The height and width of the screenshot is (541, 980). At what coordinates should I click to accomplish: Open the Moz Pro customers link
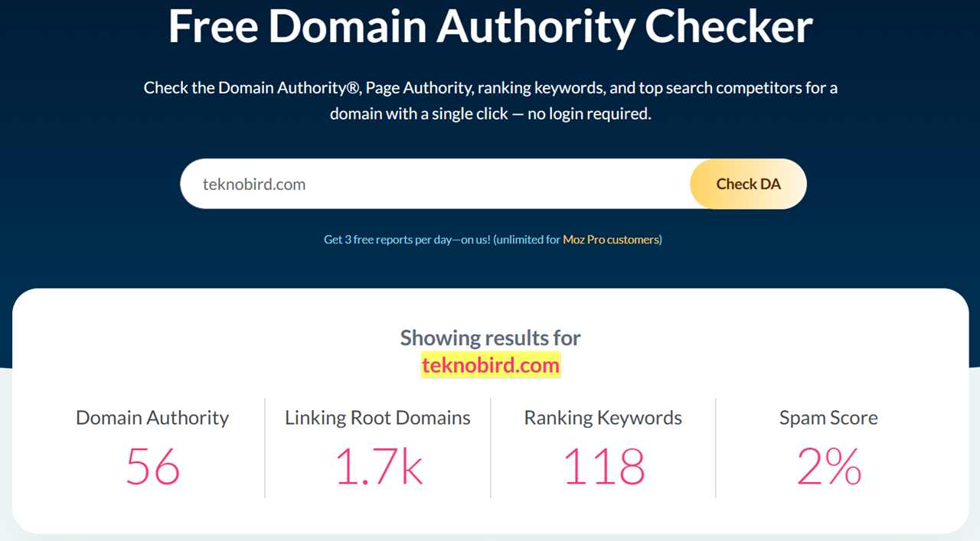click(x=611, y=240)
